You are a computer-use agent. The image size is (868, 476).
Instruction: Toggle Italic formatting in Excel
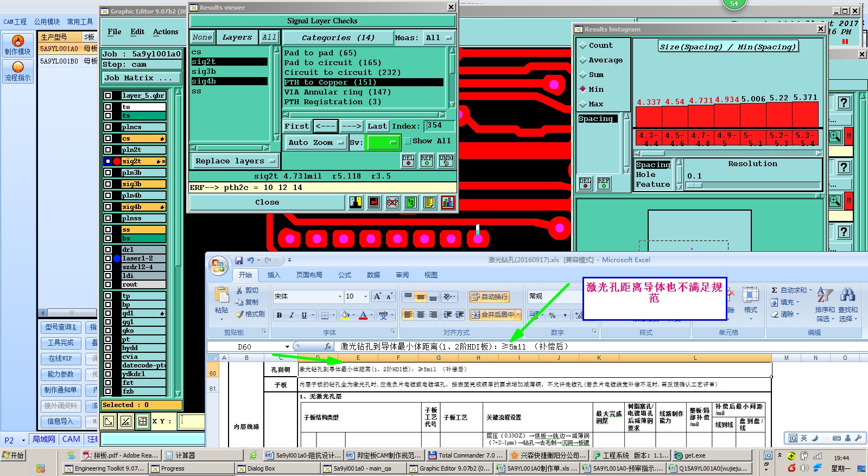click(292, 315)
